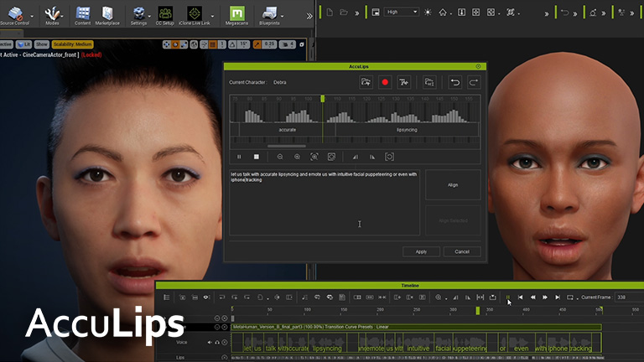The height and width of the screenshot is (362, 644).
Task: Jump to end frame in Timeline
Action: click(558, 297)
